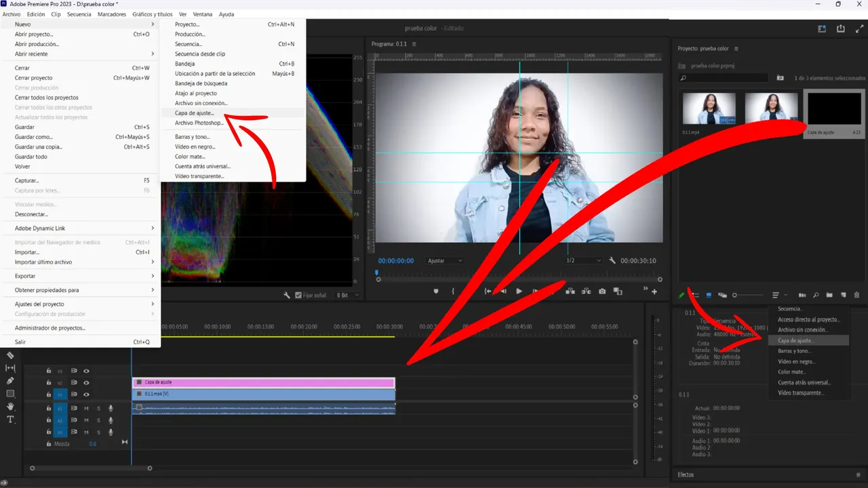Click the New Item icon in Project panel
Image resolution: width=868 pixels, height=488 pixels.
[x=844, y=296]
